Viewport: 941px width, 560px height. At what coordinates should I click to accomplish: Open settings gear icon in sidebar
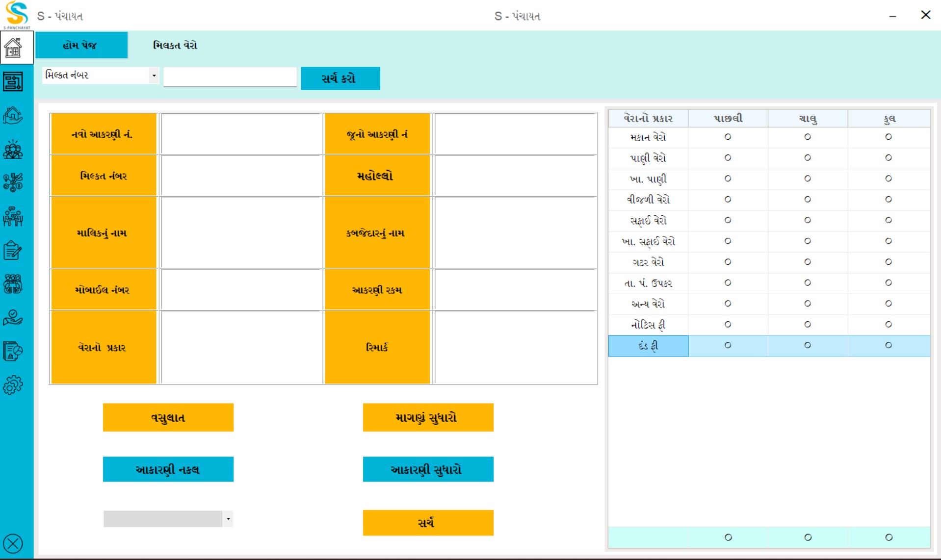13,385
